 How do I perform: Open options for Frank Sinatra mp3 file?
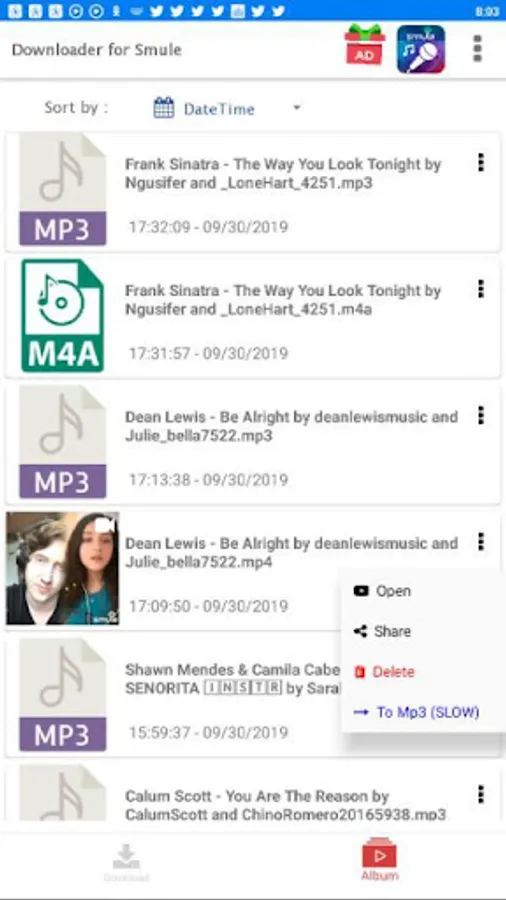(481, 162)
